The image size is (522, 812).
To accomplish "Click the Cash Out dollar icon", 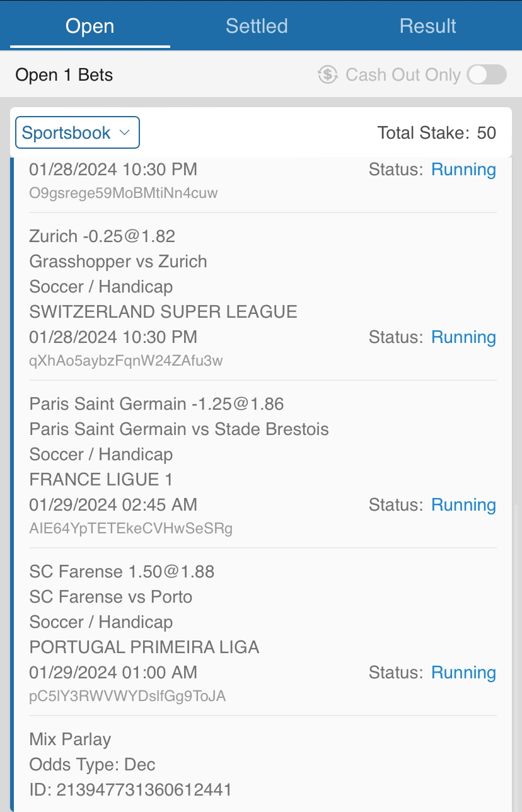I will click(x=328, y=75).
